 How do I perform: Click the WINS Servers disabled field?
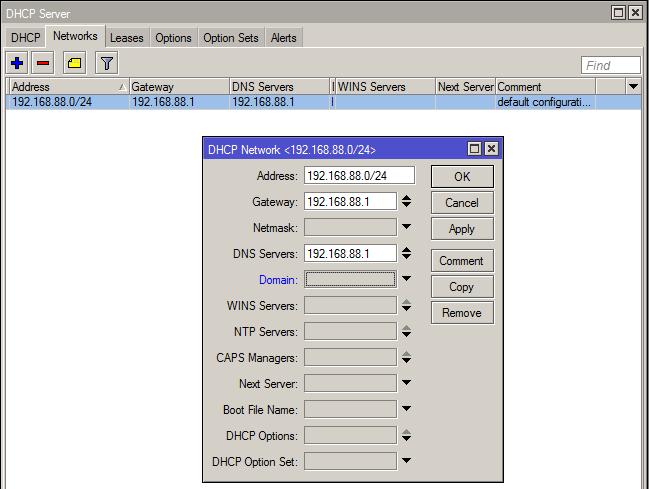click(x=350, y=306)
